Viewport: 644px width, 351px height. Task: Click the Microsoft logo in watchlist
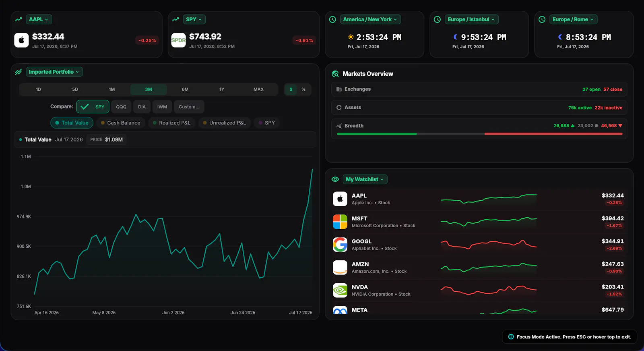pos(340,222)
